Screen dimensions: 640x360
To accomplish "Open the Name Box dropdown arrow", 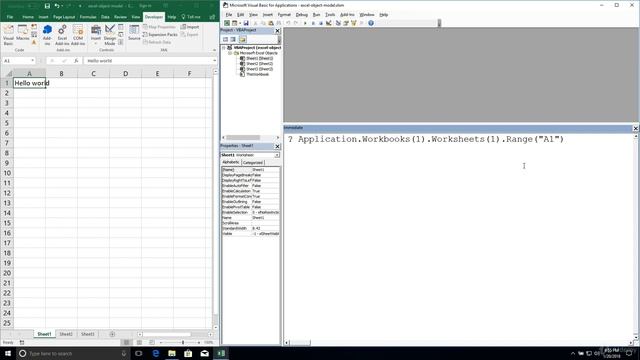I will [32, 60].
